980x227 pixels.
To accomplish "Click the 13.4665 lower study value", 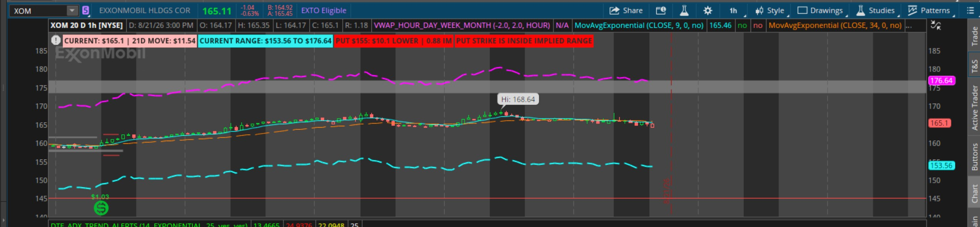I will 267,225.
